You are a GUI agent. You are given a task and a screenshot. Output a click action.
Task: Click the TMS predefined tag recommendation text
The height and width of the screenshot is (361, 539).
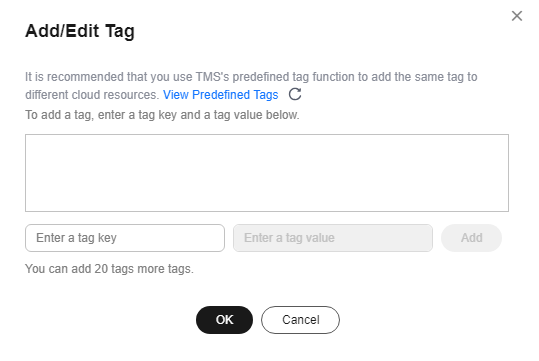coord(251,86)
